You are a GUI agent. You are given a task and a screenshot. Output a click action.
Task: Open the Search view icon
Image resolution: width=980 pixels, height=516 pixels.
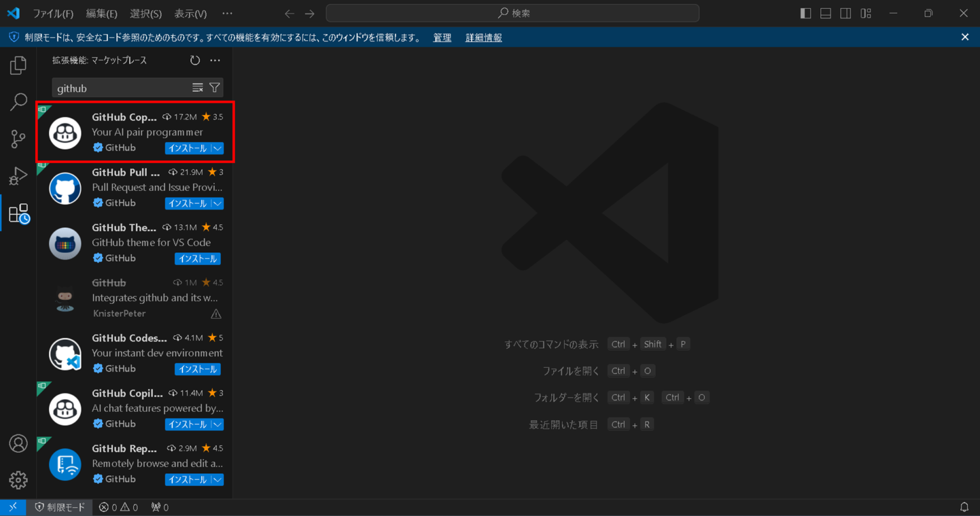coord(17,102)
